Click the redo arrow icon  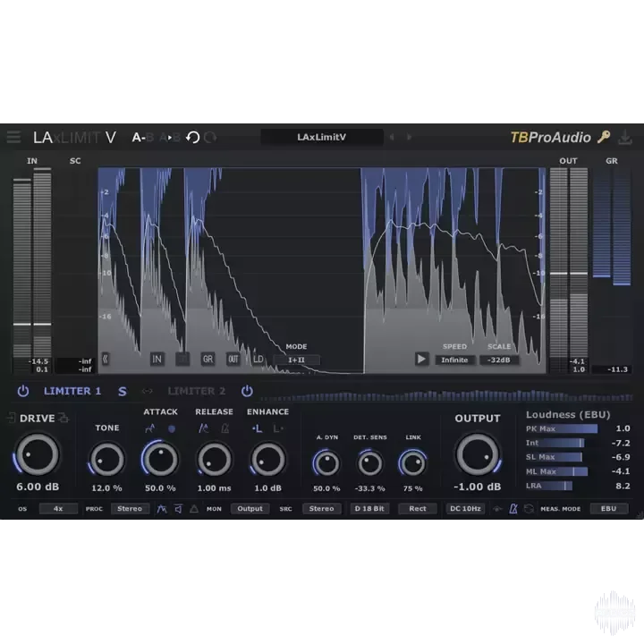click(x=211, y=137)
